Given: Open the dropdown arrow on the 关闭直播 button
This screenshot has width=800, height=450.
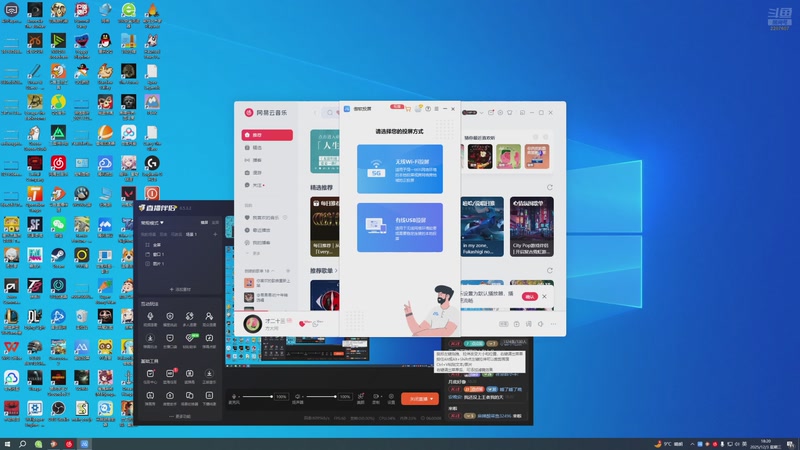Looking at the screenshot, I should (x=432, y=399).
